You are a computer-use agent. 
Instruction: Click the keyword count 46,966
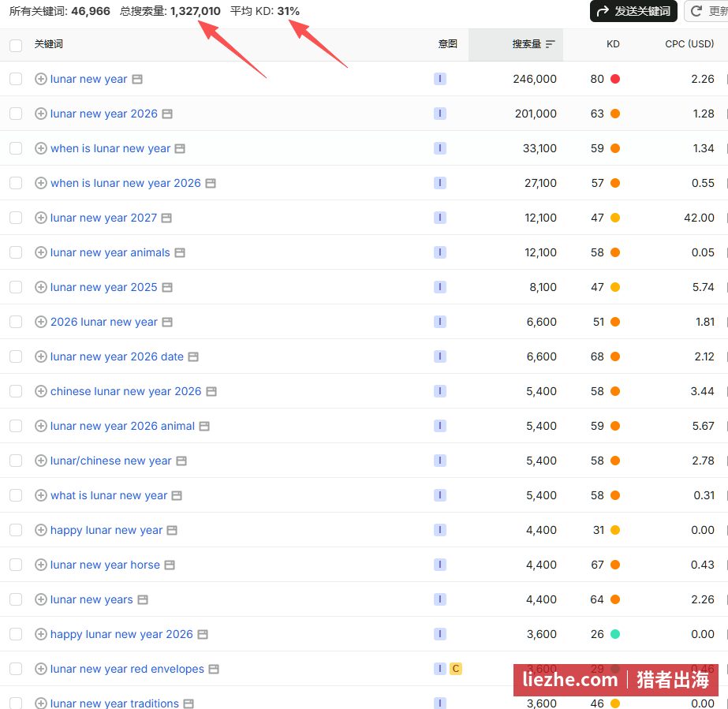tap(91, 11)
